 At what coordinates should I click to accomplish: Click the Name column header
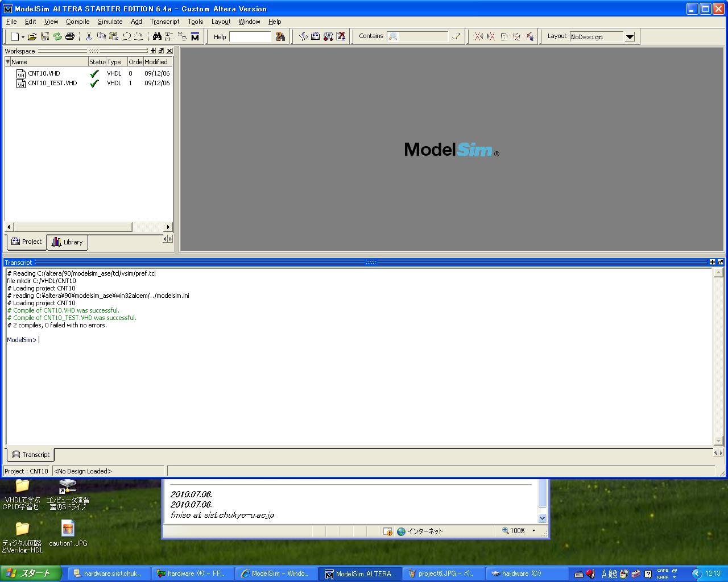49,62
